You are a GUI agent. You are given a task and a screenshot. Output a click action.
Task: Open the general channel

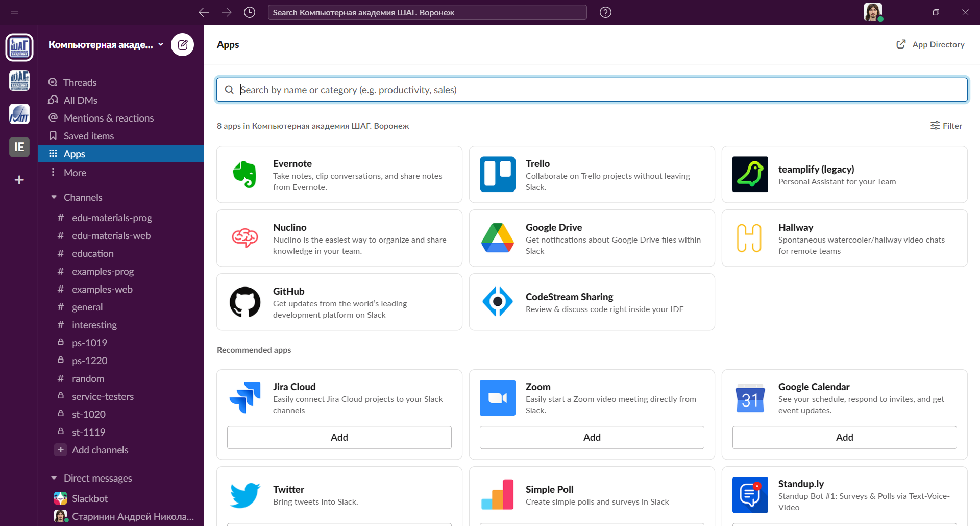(121, 307)
